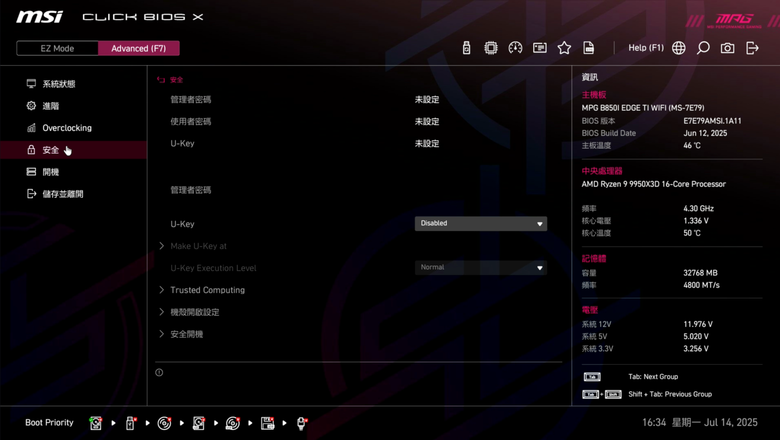
Task: Select first optical disc boot icon
Action: coord(164,423)
